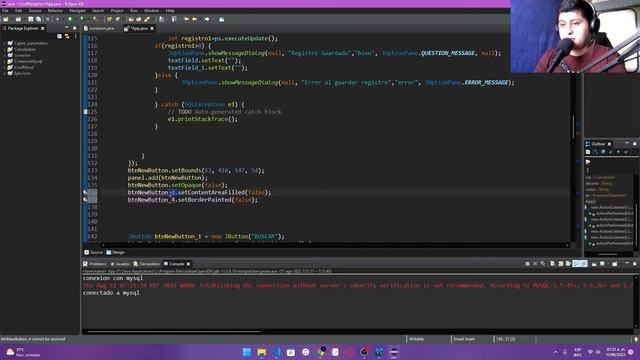This screenshot has height=360, width=640.
Task: Toggle Pin Console button
Action: [594, 264]
